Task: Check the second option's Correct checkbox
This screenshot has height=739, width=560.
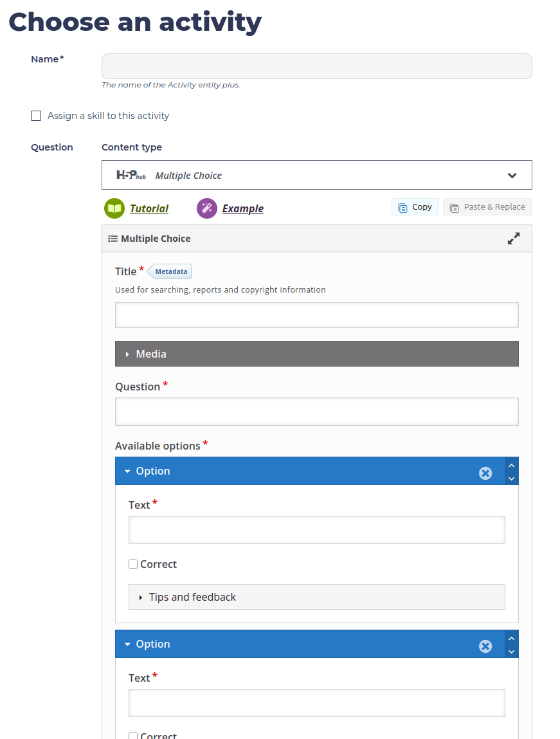Action: [133, 736]
